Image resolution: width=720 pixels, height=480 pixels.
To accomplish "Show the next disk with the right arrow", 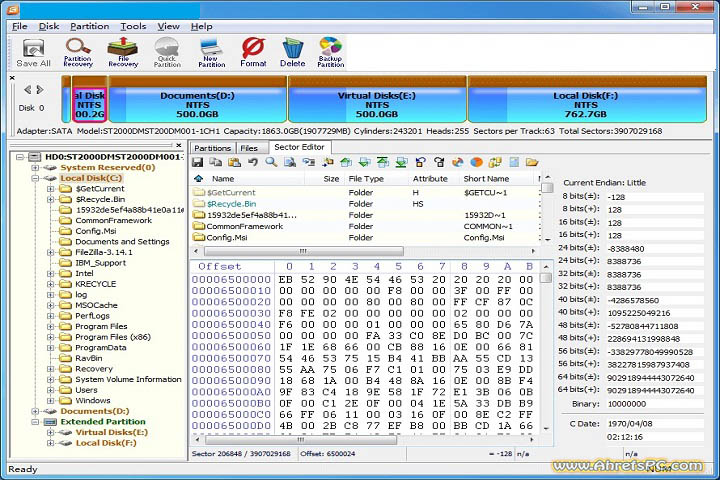I will point(40,90).
